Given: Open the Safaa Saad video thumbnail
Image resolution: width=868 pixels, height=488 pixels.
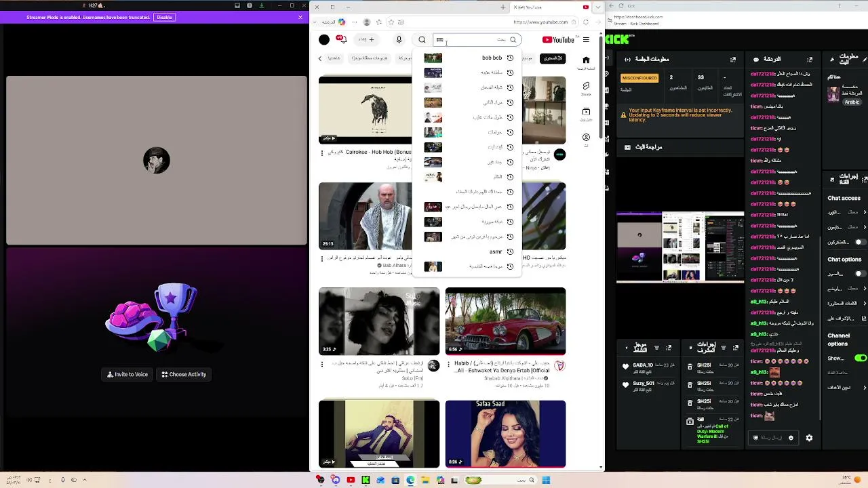Looking at the screenshot, I should point(505,434).
